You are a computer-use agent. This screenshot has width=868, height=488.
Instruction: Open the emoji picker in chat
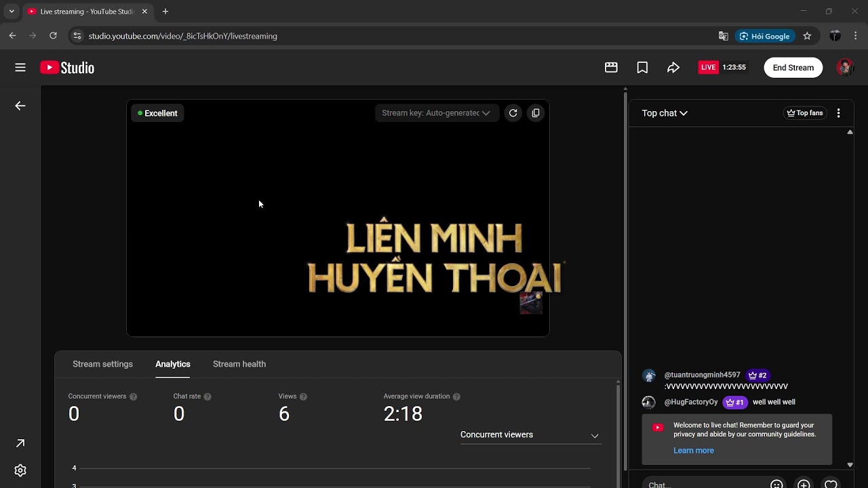coord(776,485)
